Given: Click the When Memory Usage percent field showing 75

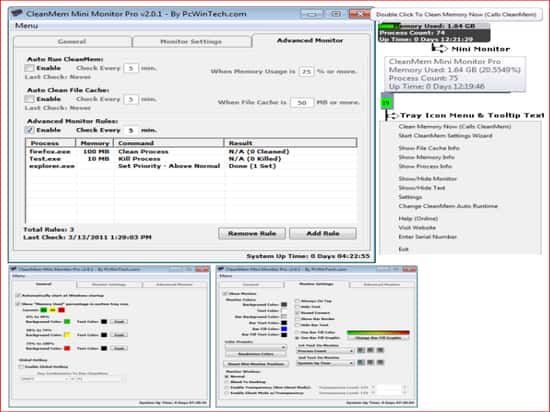Looking at the screenshot, I should pos(306,72).
